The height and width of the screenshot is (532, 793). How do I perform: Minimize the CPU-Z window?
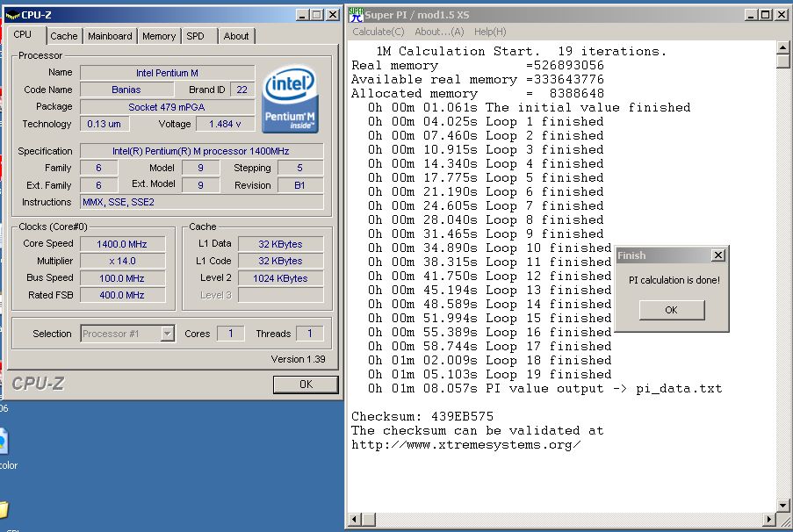(302, 15)
